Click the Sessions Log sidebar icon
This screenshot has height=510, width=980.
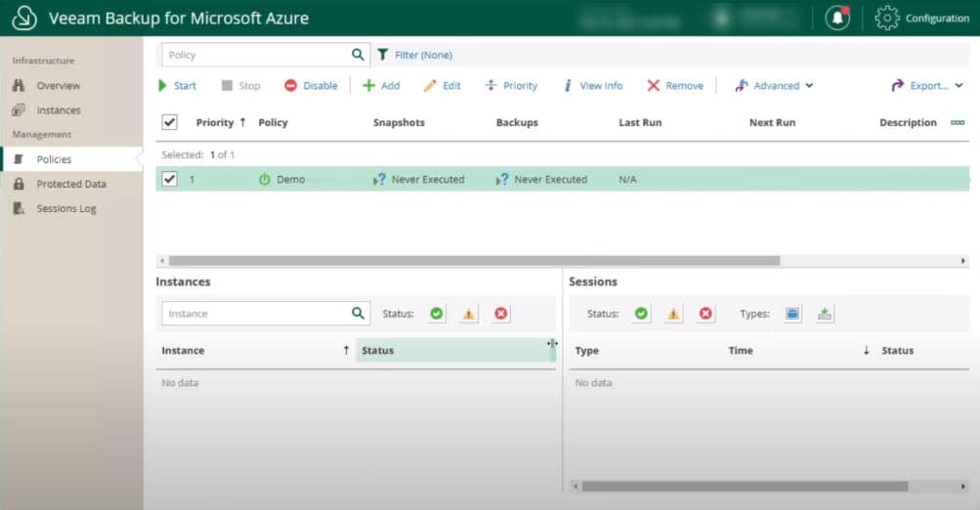click(x=19, y=208)
